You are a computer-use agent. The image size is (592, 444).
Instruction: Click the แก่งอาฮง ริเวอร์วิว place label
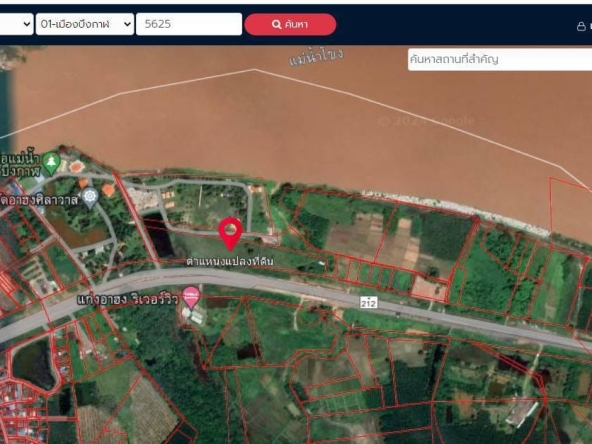point(128,300)
